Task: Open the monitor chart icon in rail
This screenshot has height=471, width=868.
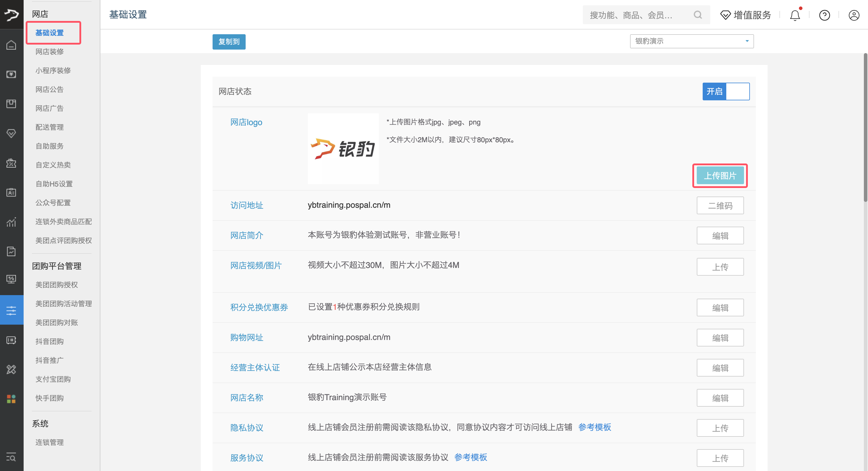Action: coord(12,279)
